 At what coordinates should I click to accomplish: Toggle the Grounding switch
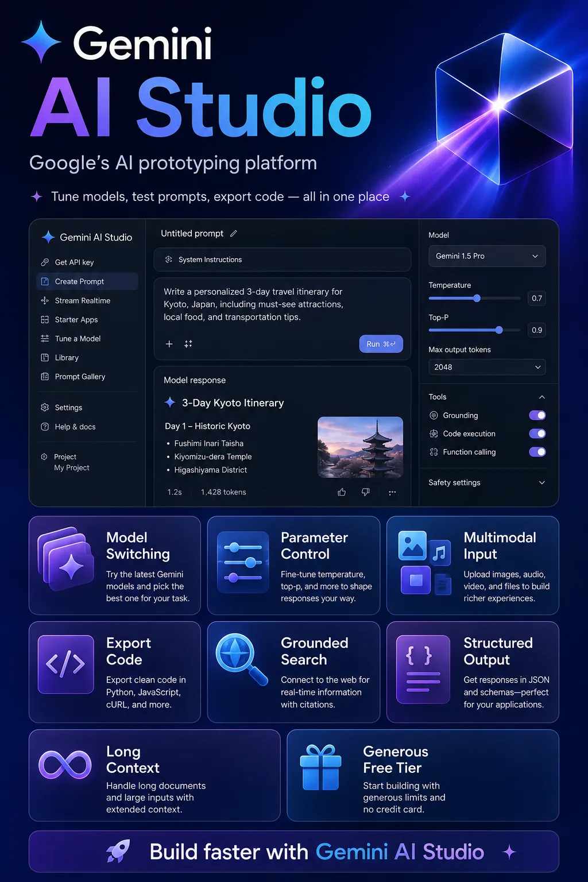click(537, 415)
